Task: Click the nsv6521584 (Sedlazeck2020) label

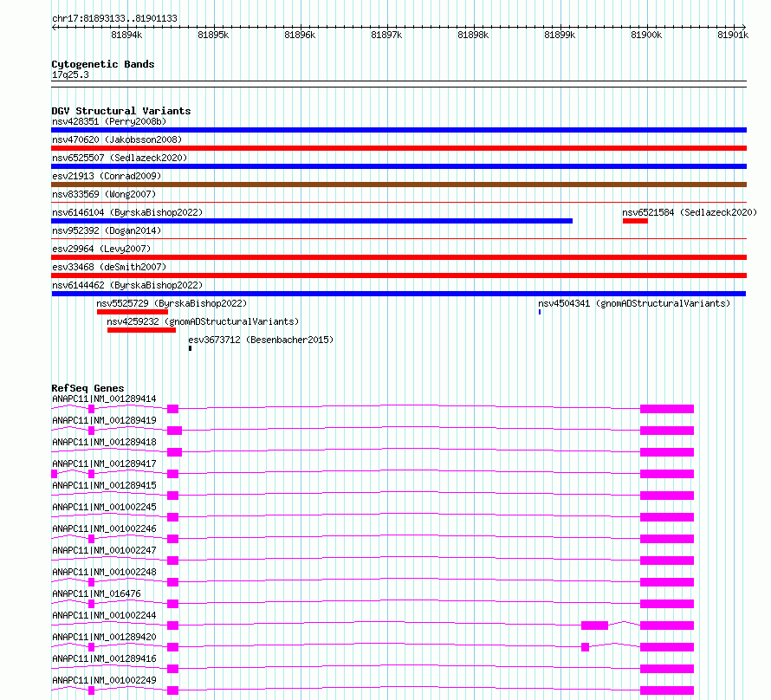Action: pos(690,212)
